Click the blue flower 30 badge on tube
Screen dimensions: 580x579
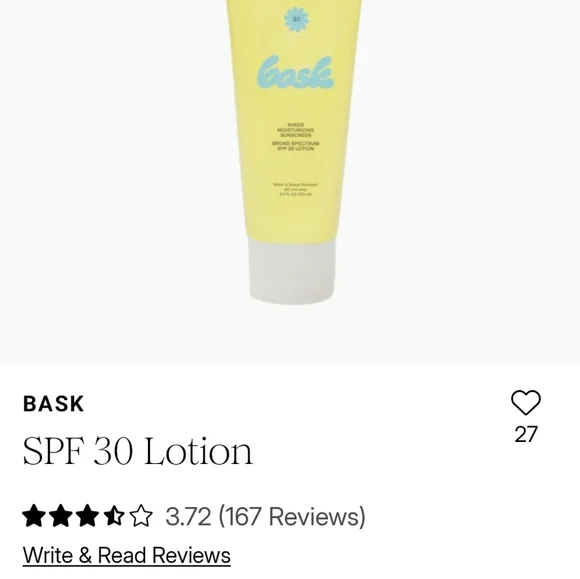tap(296, 19)
